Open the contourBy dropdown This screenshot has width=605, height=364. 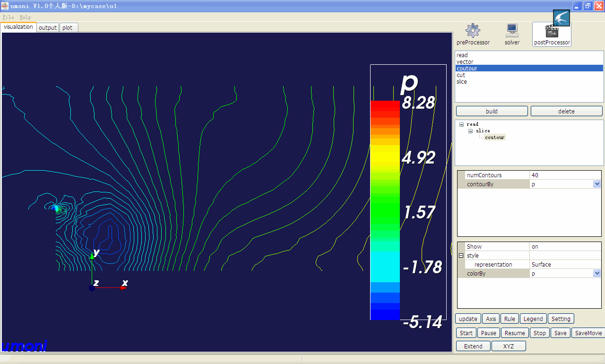tap(596, 184)
